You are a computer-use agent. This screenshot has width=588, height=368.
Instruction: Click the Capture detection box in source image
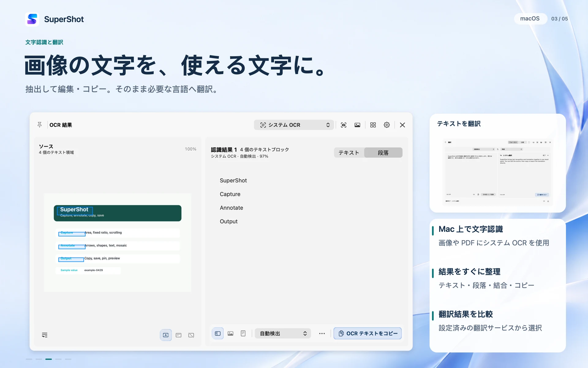pos(72,234)
